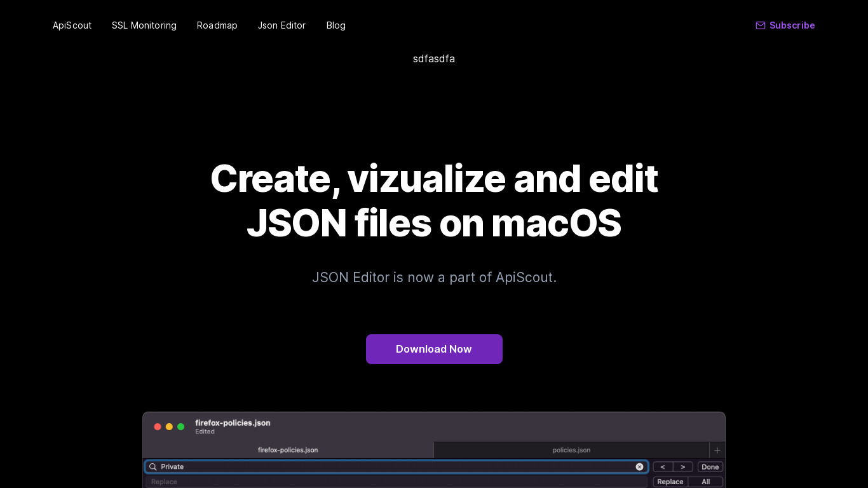Screen dimensions: 868x488
Task: Click the Replace button
Action: coord(670,482)
